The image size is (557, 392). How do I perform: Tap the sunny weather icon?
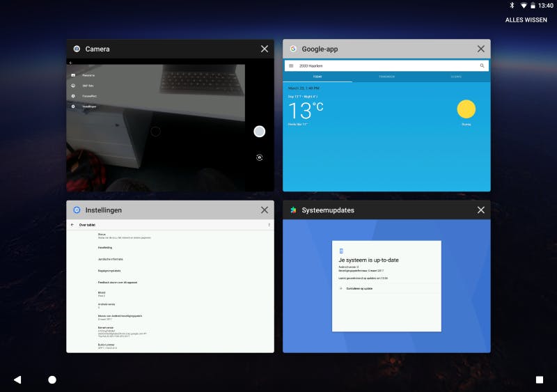pyautogui.click(x=466, y=109)
